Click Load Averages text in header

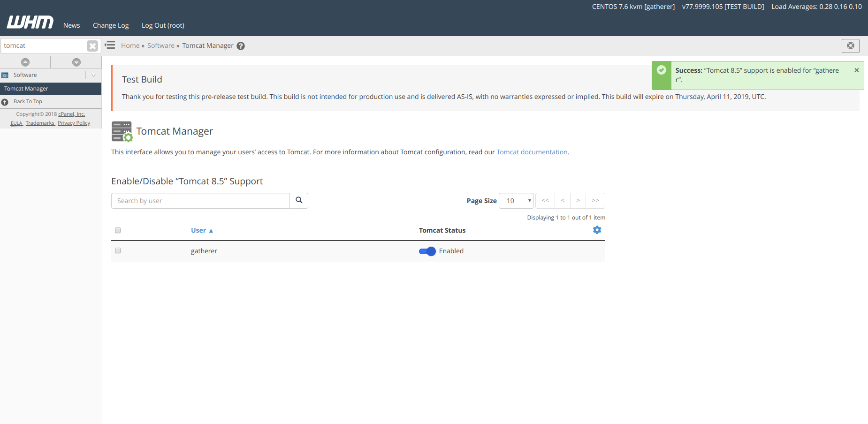click(x=817, y=7)
